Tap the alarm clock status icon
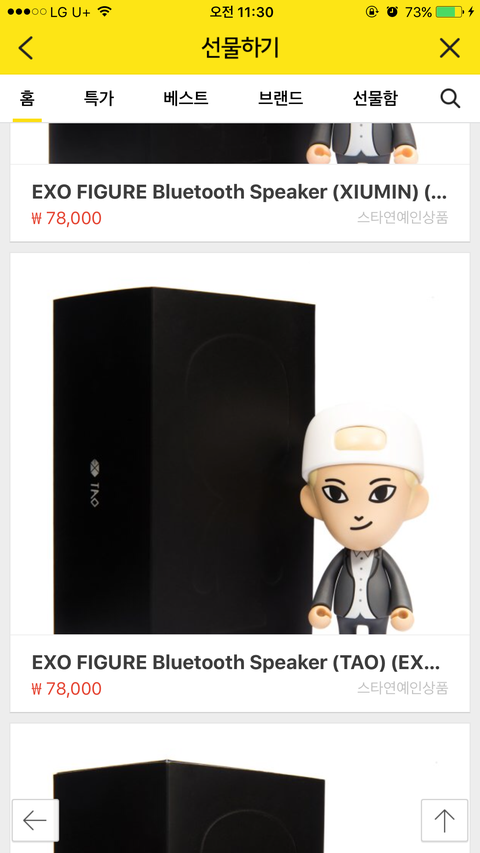Viewport: 480px width, 853px height. 392,11
